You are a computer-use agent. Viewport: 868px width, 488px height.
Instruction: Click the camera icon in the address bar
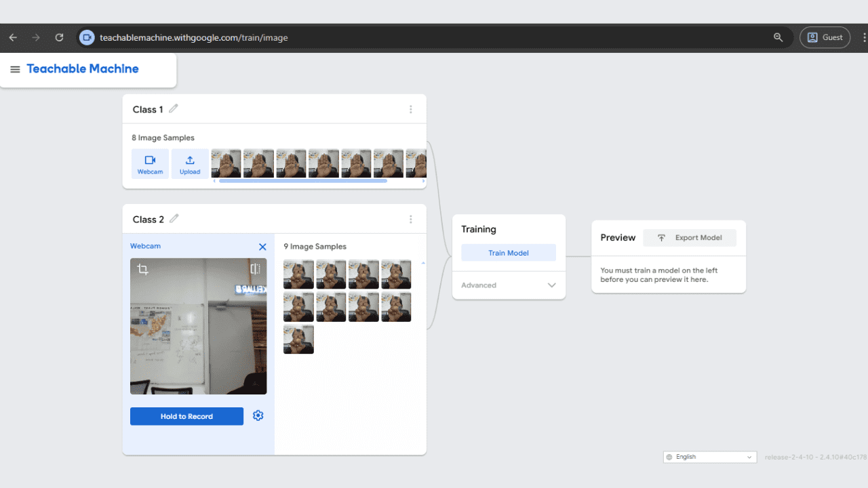87,37
